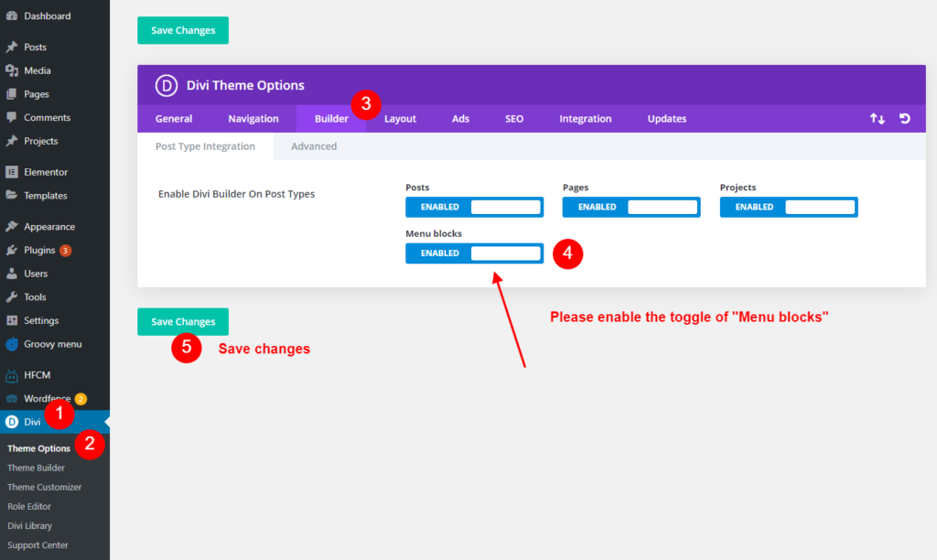937x560 pixels.
Task: Click the Appearance paintbrush icon
Action: point(11,227)
